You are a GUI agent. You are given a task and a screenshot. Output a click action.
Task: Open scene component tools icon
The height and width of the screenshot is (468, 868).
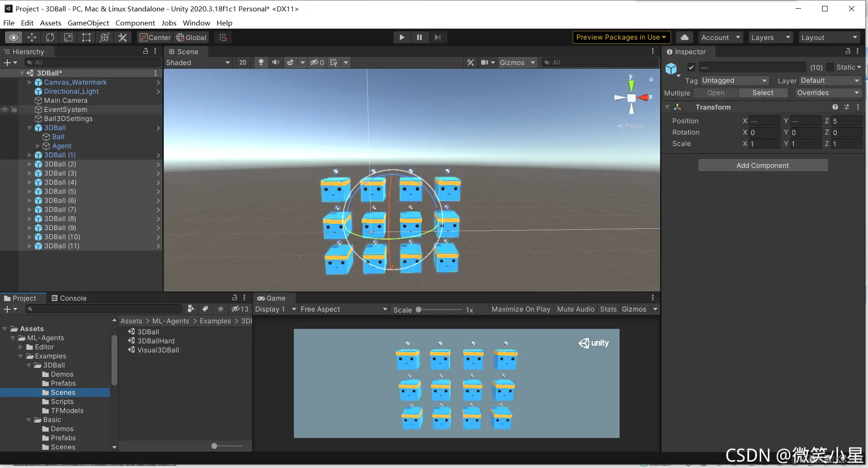click(470, 62)
